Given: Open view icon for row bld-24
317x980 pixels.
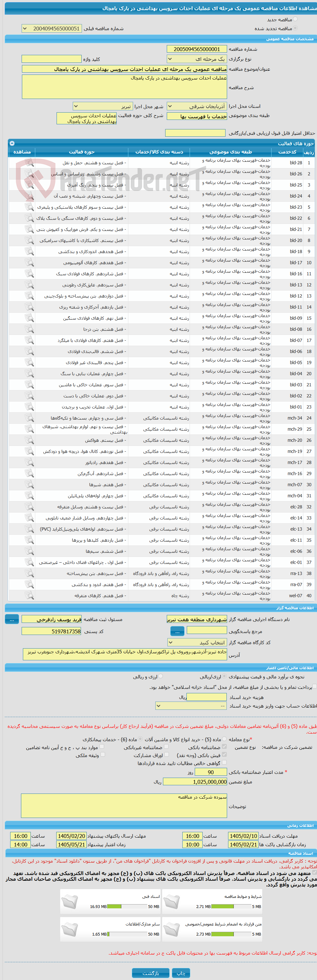Looking at the screenshot, I should point(29,196).
